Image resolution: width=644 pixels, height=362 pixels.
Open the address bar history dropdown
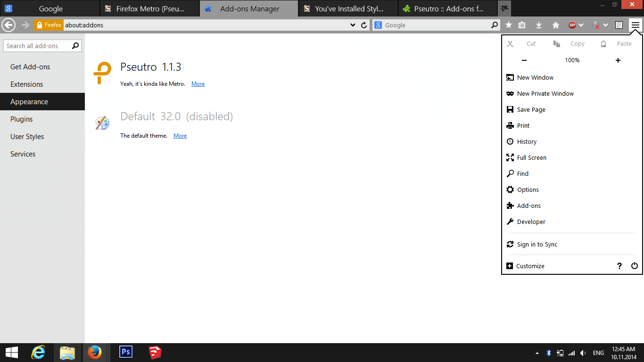[353, 25]
